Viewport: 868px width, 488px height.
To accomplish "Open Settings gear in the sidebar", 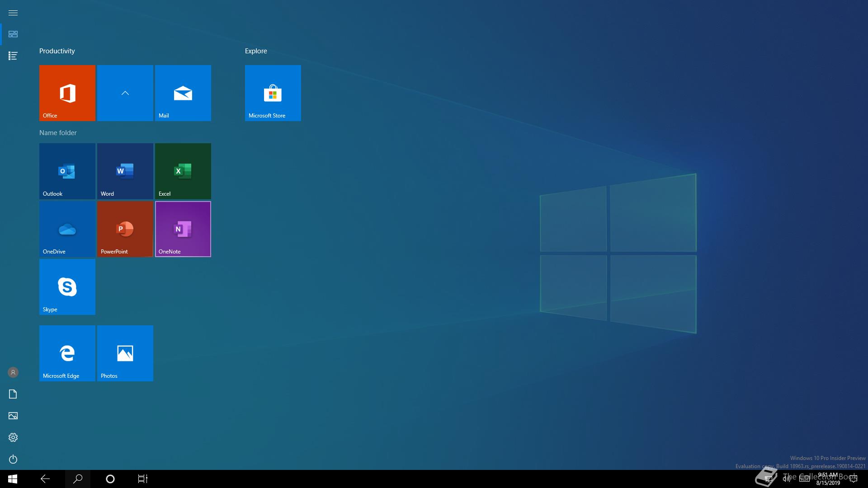I will pyautogui.click(x=13, y=437).
